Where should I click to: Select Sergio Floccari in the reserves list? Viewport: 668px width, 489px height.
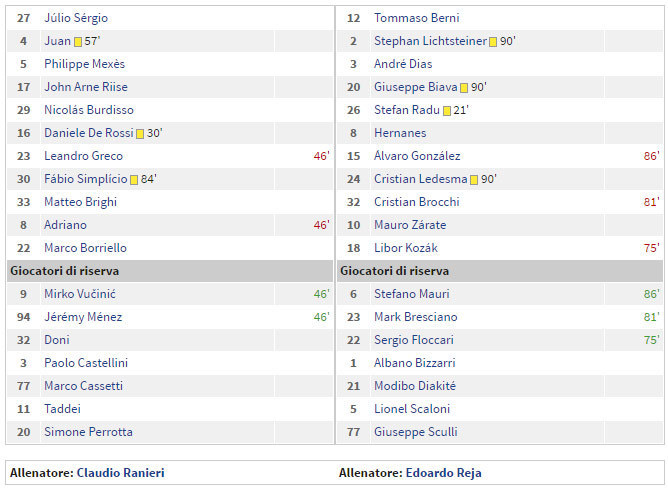[x=414, y=340]
